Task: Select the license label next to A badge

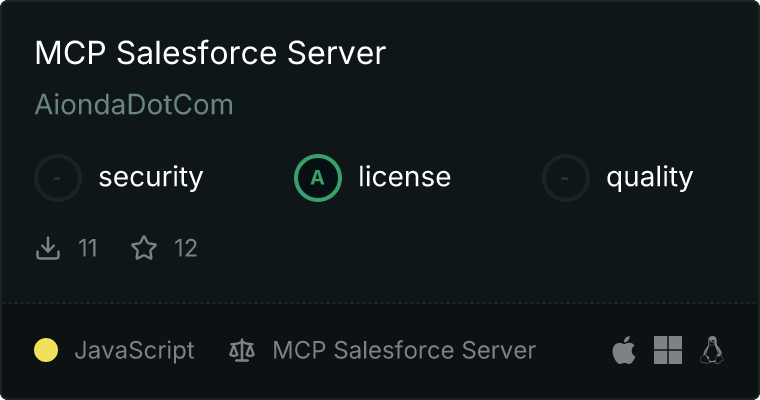Action: click(404, 178)
